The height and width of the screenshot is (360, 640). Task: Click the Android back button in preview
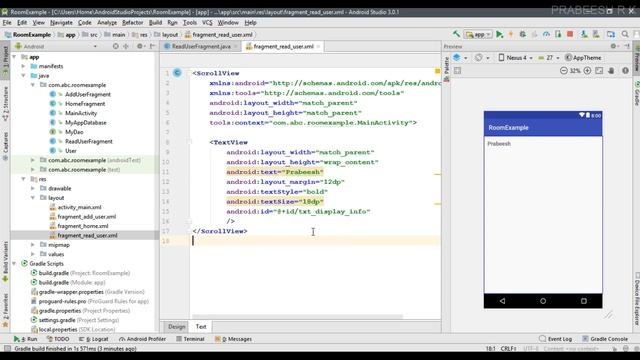pos(502,301)
